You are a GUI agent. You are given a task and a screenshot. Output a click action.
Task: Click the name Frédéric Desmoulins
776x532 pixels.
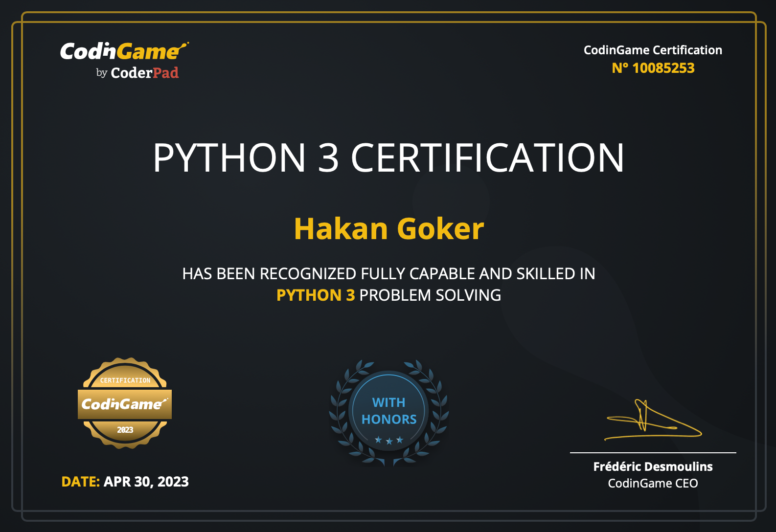pos(653,466)
